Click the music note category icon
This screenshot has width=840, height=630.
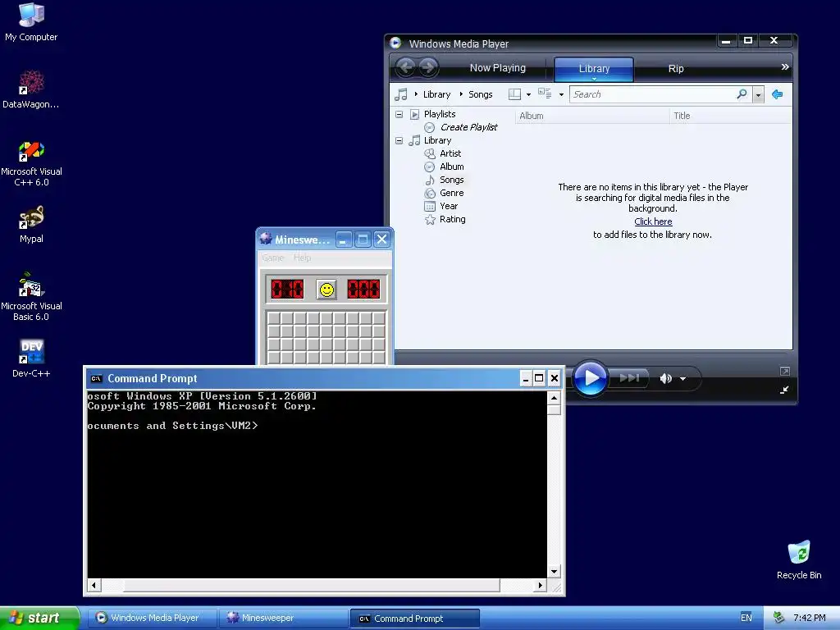click(400, 95)
